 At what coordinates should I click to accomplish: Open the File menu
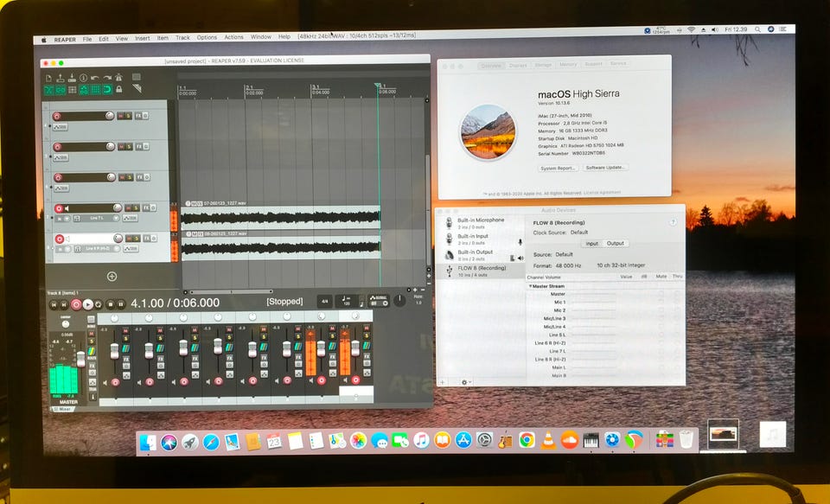pos(87,39)
